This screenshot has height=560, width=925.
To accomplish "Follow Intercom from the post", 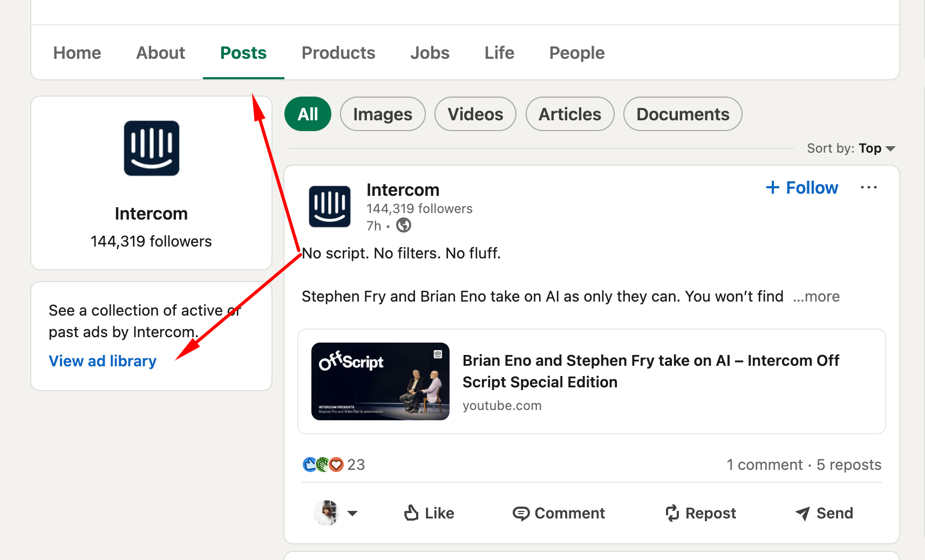I will pyautogui.click(x=802, y=188).
